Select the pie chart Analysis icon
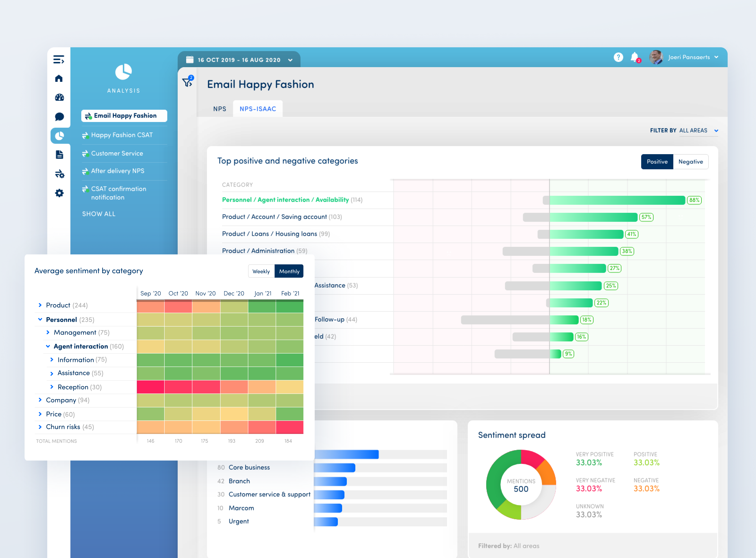This screenshot has width=756, height=558. (x=59, y=136)
